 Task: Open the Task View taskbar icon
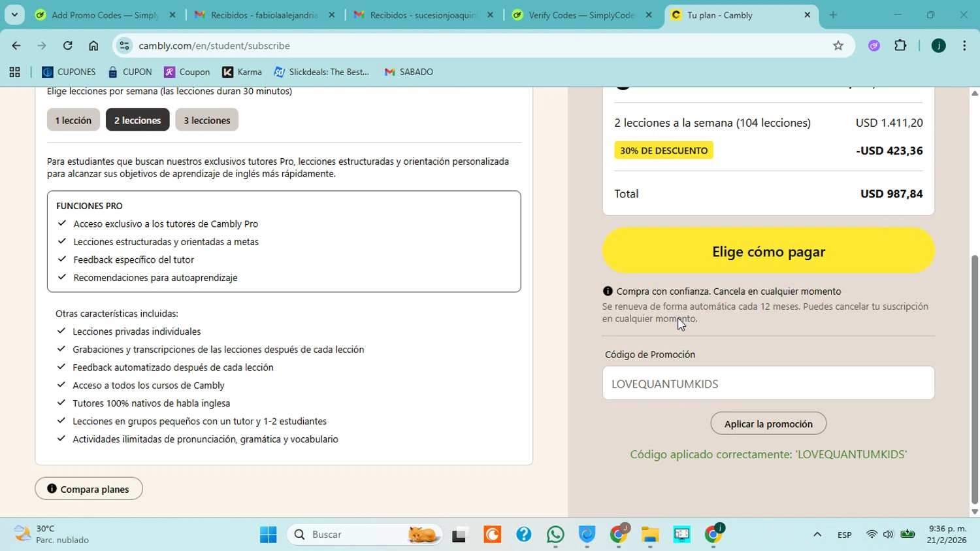coord(460,535)
